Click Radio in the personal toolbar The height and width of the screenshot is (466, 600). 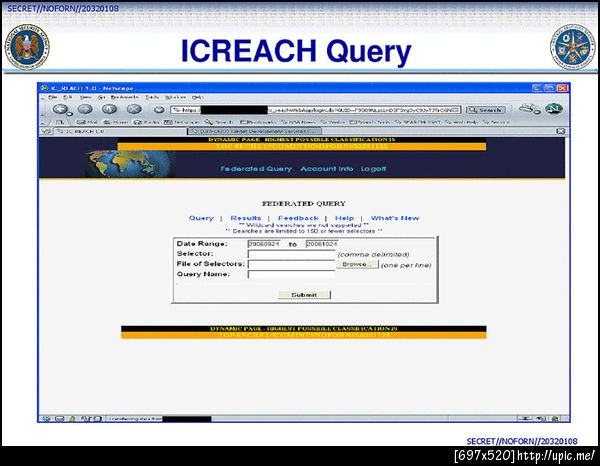[x=147, y=122]
